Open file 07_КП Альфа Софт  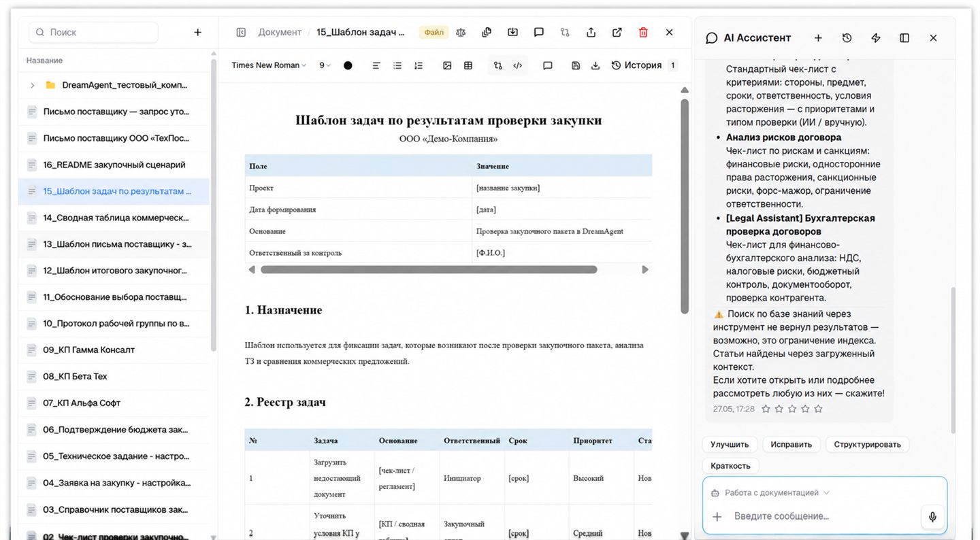coord(114,403)
